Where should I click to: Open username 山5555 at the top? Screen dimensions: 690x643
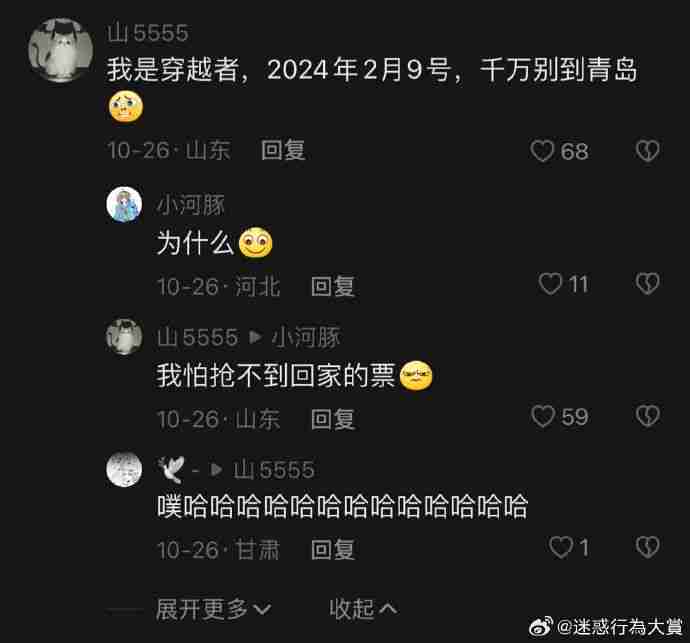[148, 33]
